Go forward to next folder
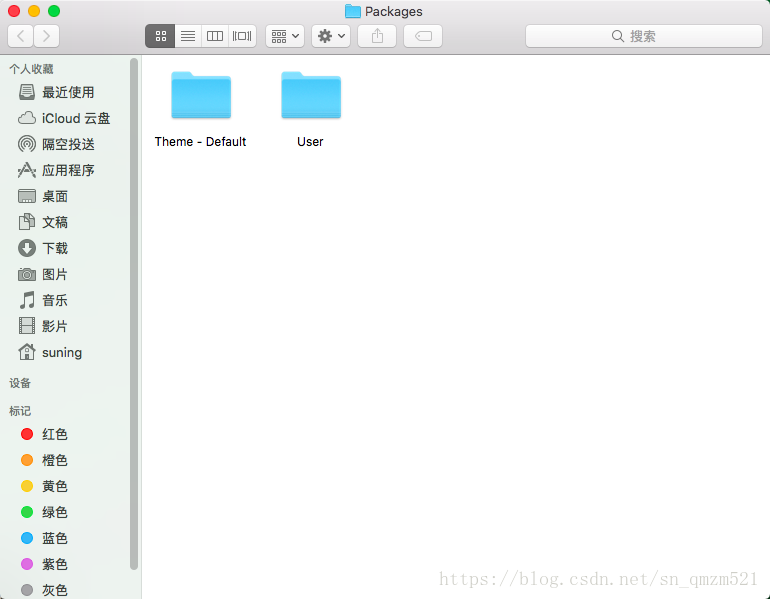 [x=47, y=36]
